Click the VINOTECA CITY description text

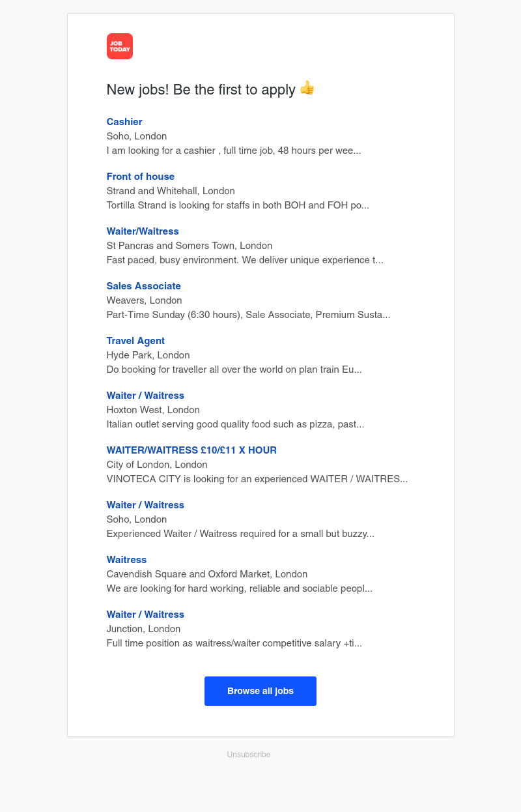[x=257, y=479]
